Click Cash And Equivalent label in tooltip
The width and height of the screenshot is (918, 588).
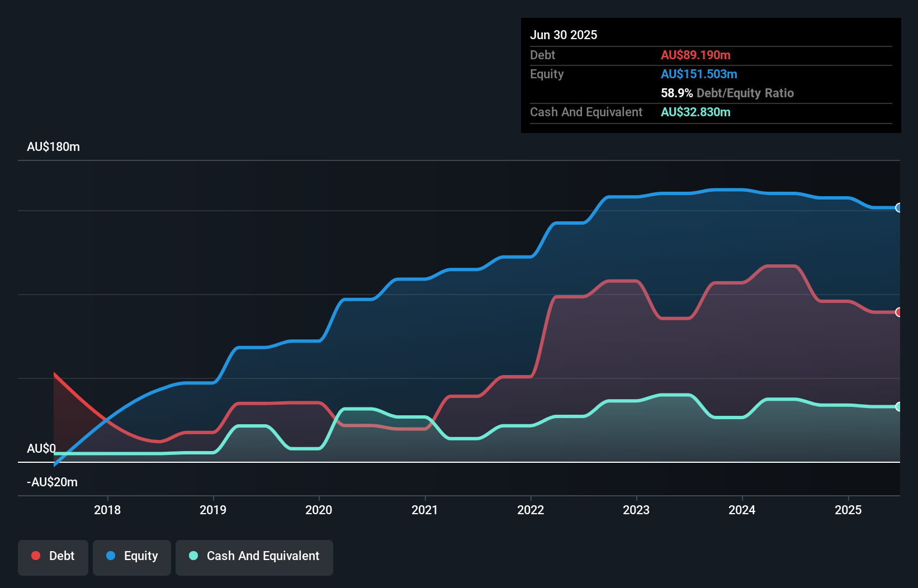[x=586, y=112]
